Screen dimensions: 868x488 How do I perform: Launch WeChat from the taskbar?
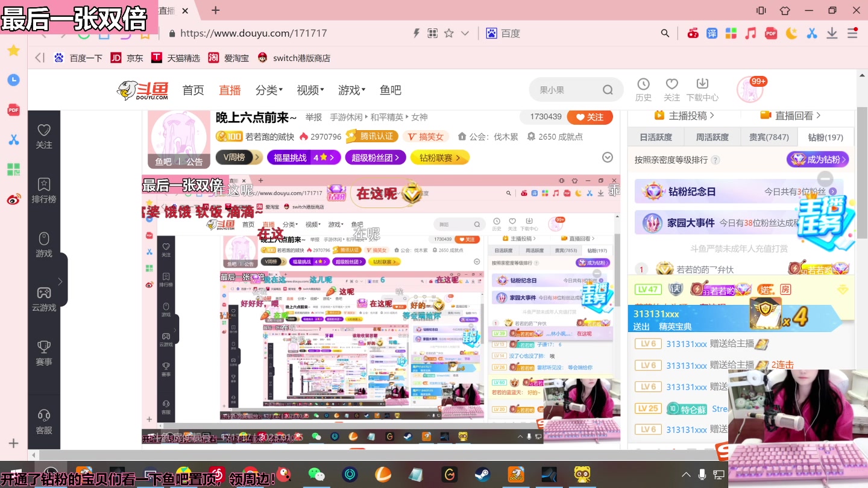tap(318, 475)
